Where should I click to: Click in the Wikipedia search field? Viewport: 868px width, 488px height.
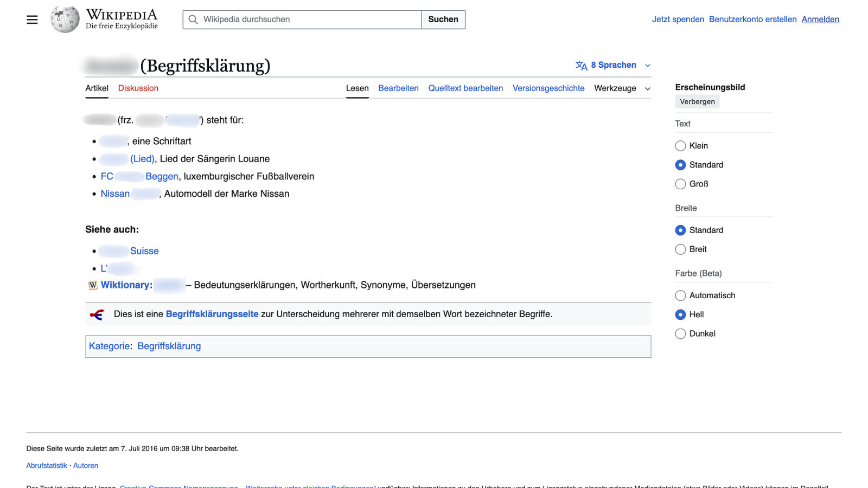309,20
